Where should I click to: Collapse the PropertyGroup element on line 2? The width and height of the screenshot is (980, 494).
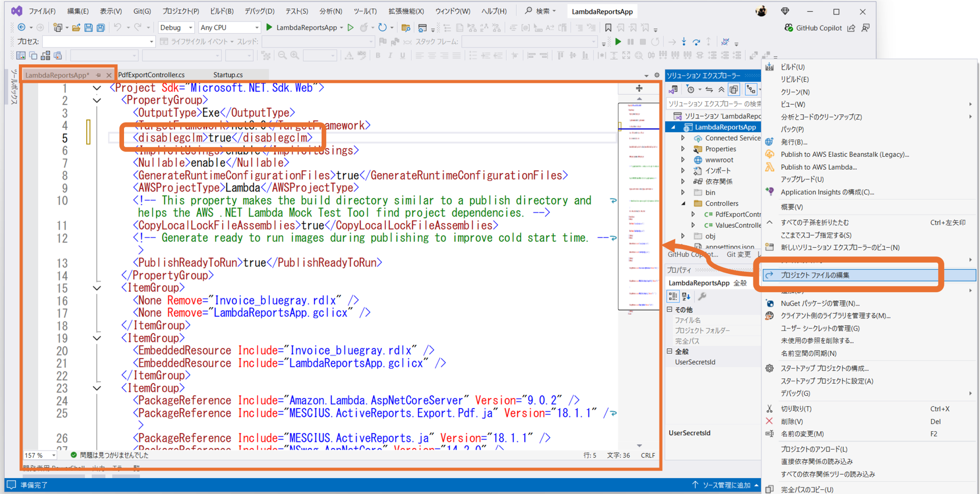(96, 100)
